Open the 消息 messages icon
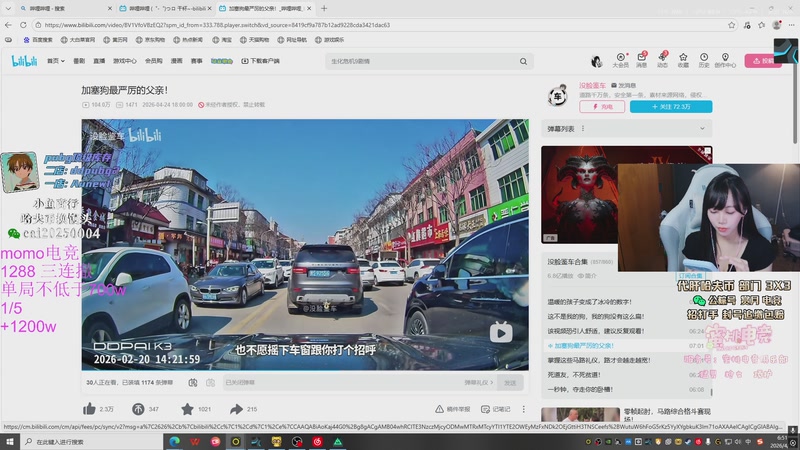800x450 pixels. 642,60
